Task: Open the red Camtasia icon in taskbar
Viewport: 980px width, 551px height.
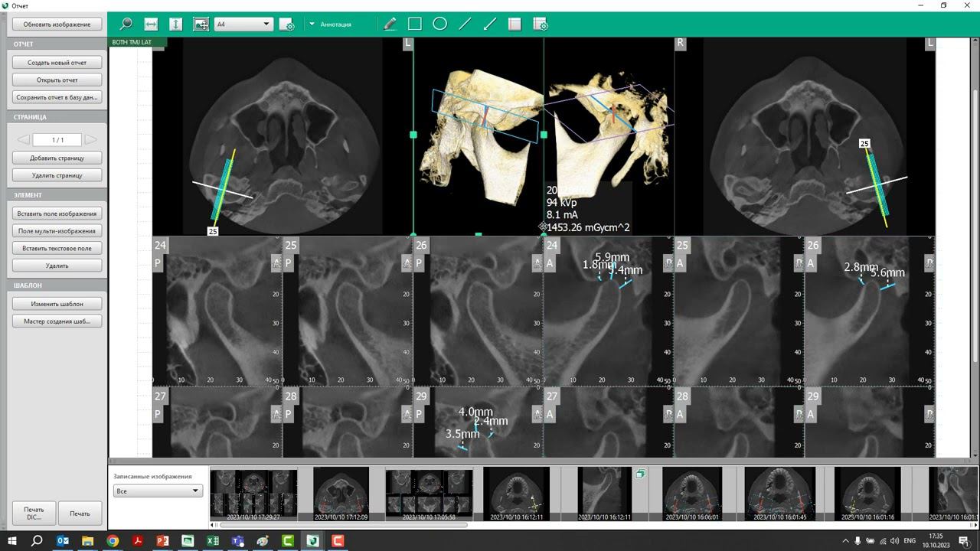Action: (x=338, y=541)
